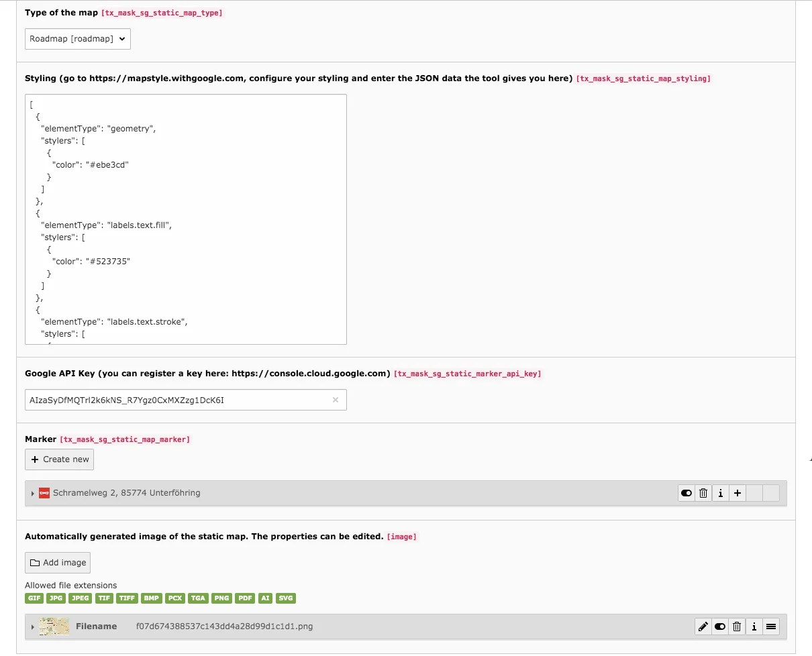Open the map type selector
Viewport: 812px width, 656px height.
(x=77, y=39)
